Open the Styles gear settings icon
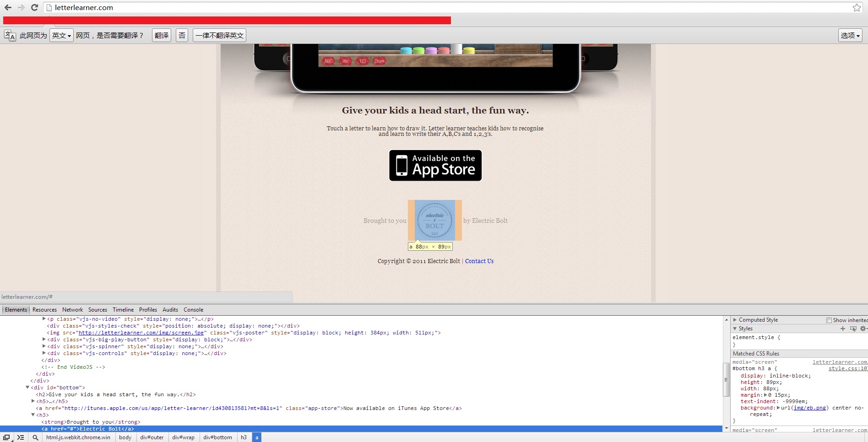This screenshot has width=868, height=442. [x=863, y=329]
